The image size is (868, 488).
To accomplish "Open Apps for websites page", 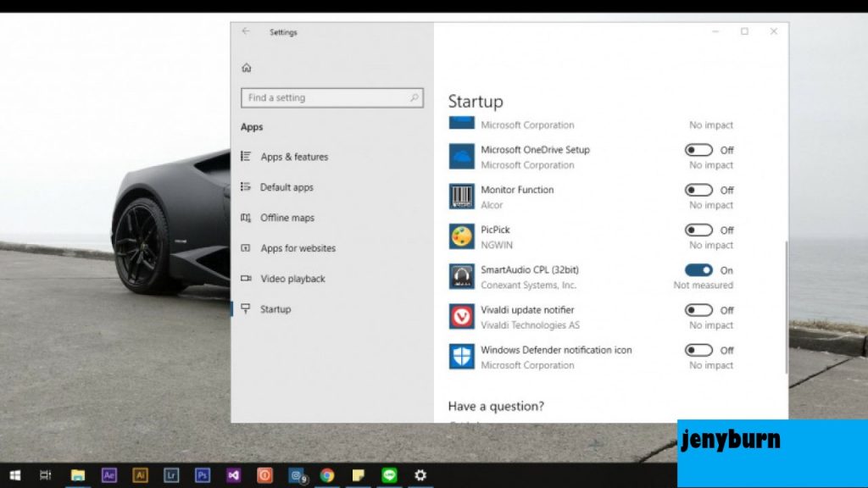I will [x=298, y=248].
